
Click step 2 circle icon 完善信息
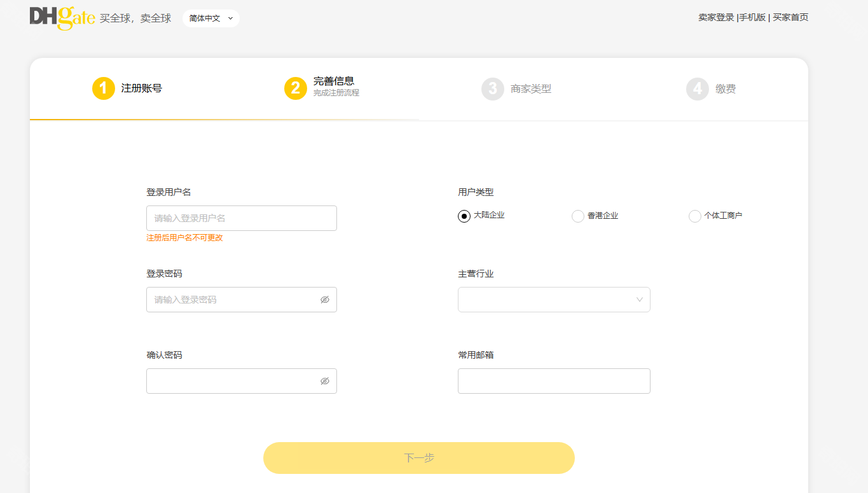point(296,88)
